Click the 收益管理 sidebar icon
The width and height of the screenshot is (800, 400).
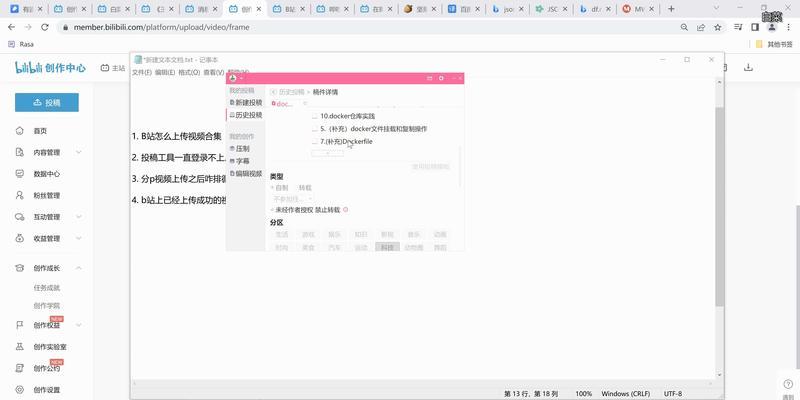point(20,238)
